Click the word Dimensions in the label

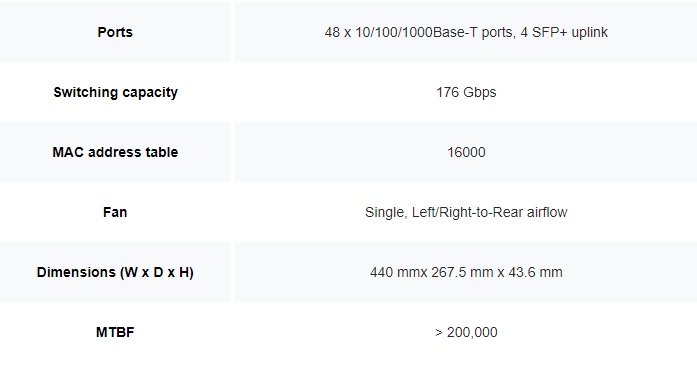(x=76, y=272)
